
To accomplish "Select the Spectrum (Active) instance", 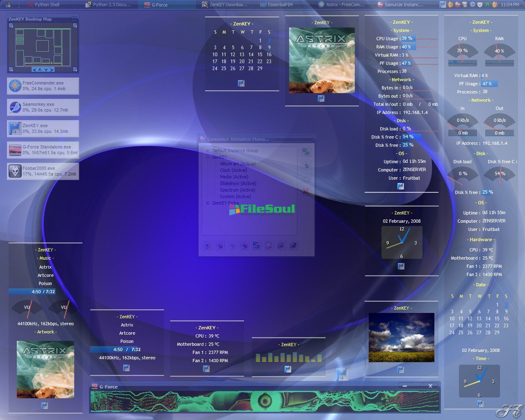I will (x=237, y=190).
